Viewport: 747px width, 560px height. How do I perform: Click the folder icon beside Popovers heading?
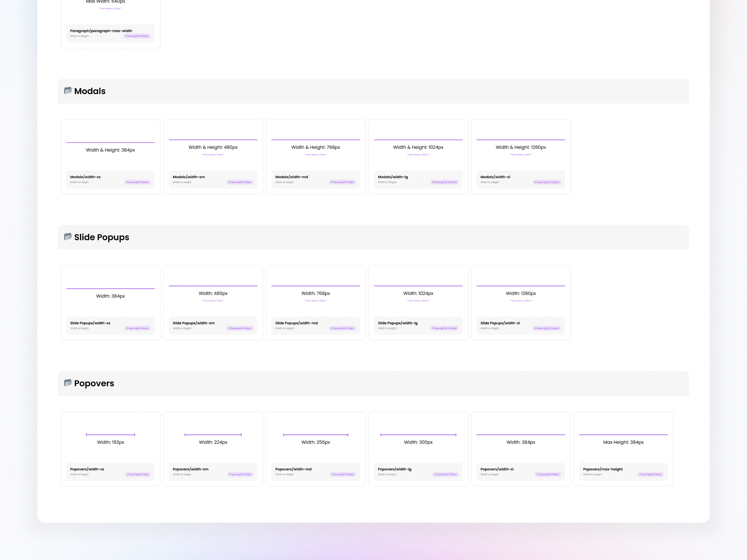tap(68, 383)
